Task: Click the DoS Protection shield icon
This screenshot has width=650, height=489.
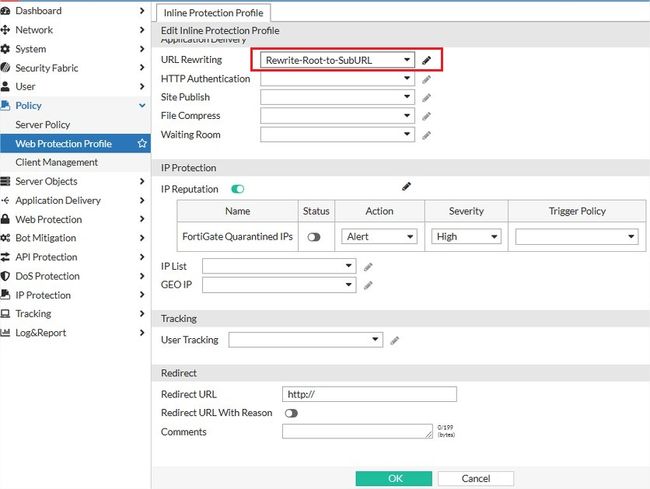Action: (x=5, y=276)
